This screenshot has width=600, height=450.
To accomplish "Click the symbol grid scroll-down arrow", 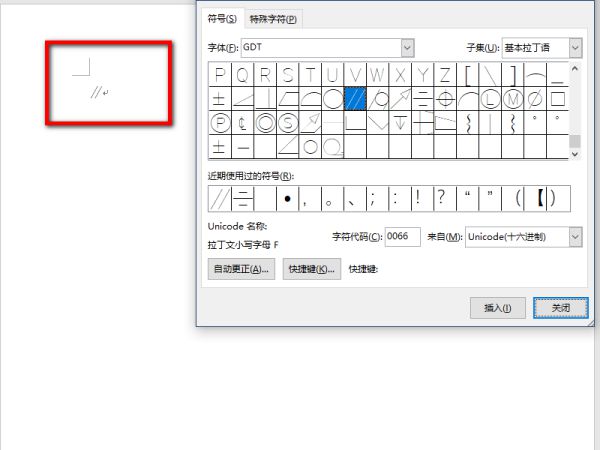I will click(x=575, y=154).
